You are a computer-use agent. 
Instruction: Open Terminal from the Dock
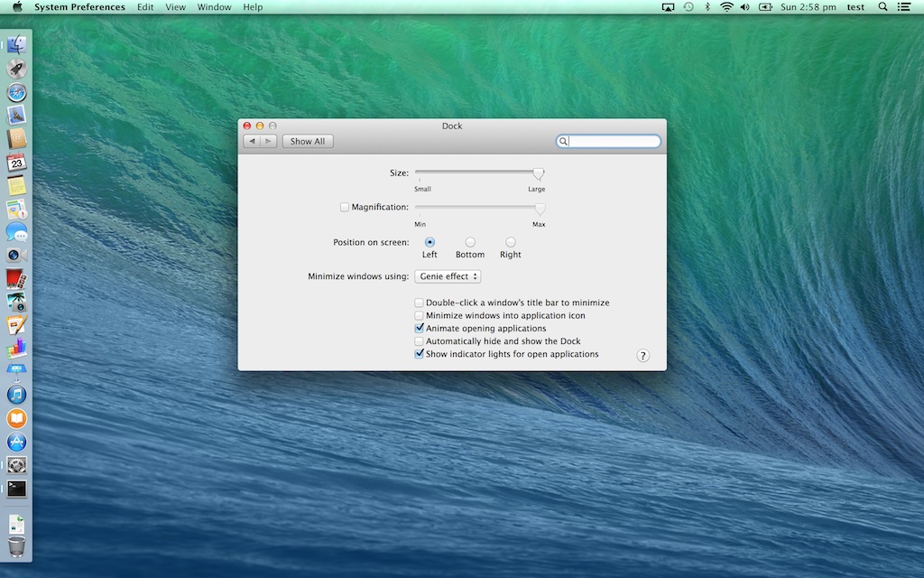(16, 489)
